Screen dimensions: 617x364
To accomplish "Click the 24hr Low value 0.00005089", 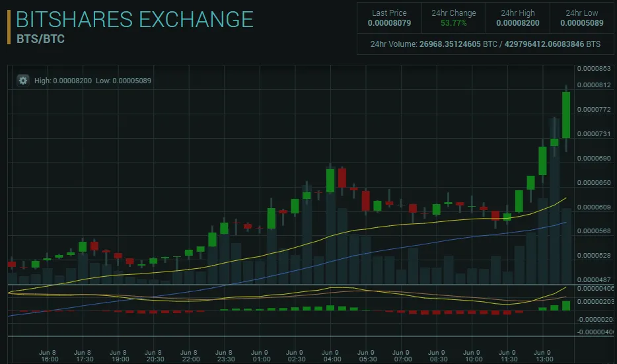I will (x=582, y=23).
